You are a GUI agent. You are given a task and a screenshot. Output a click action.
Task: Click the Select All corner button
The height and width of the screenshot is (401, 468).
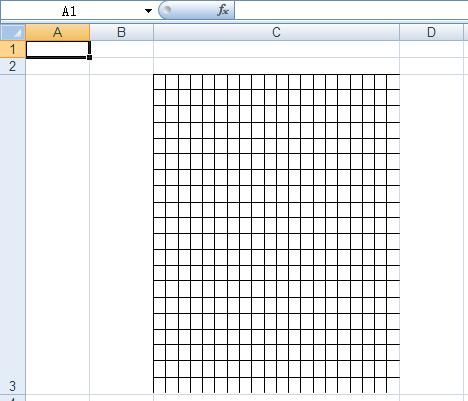pyautogui.click(x=13, y=32)
